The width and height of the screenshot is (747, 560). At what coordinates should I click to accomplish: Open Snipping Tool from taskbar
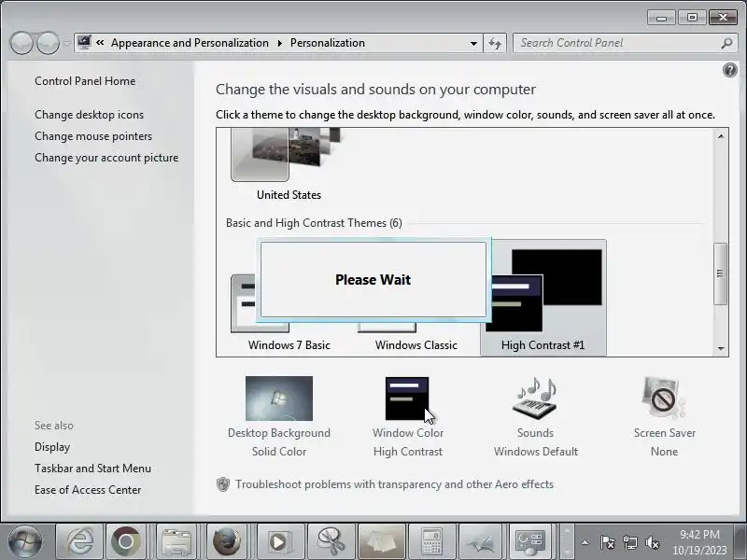coord(331,541)
